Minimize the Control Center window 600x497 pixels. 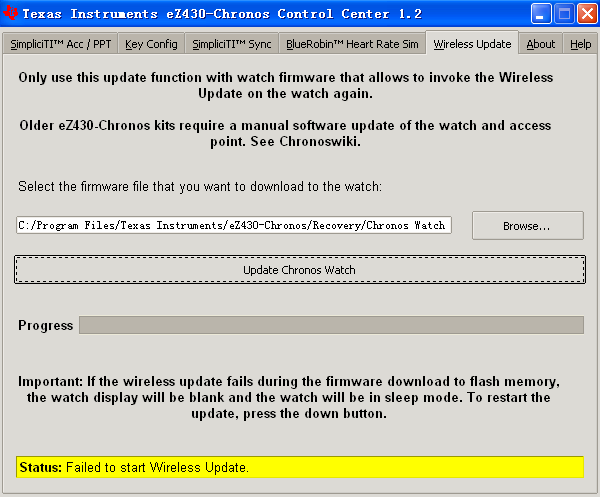pyautogui.click(x=541, y=14)
